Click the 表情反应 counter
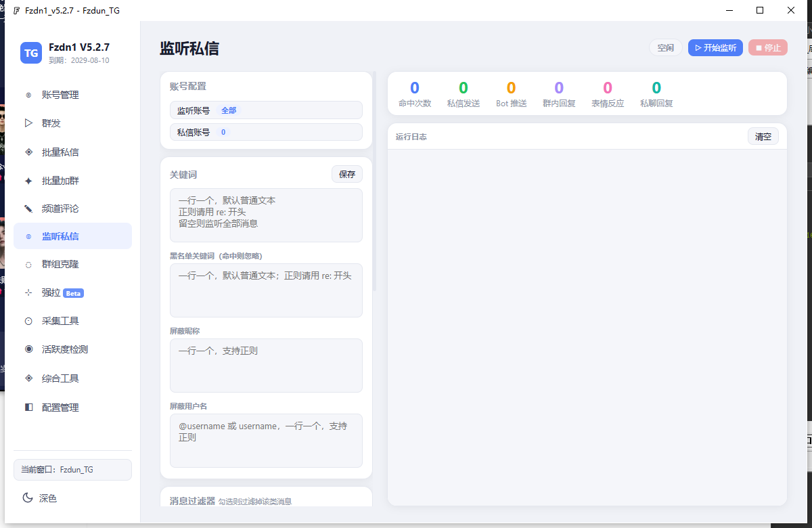 click(x=608, y=94)
